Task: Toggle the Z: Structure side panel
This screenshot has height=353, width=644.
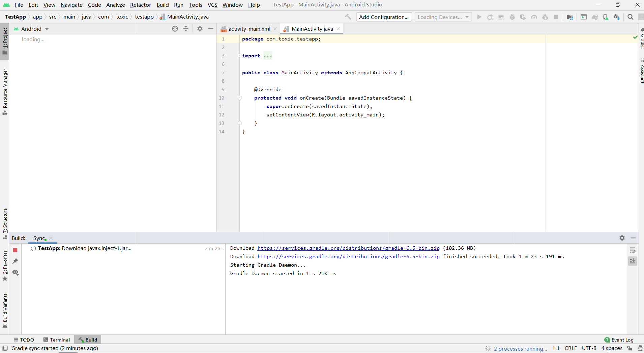Action: pos(5,224)
